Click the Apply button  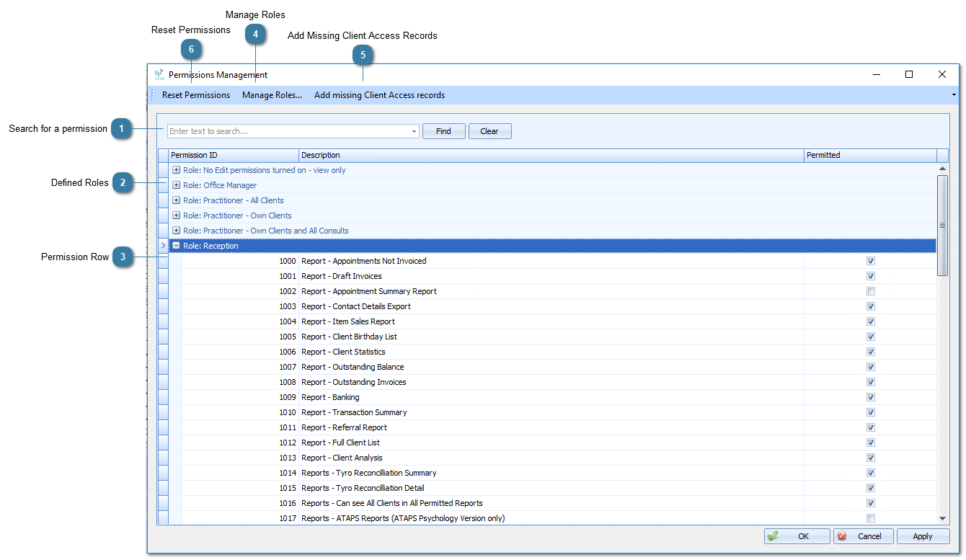point(923,536)
